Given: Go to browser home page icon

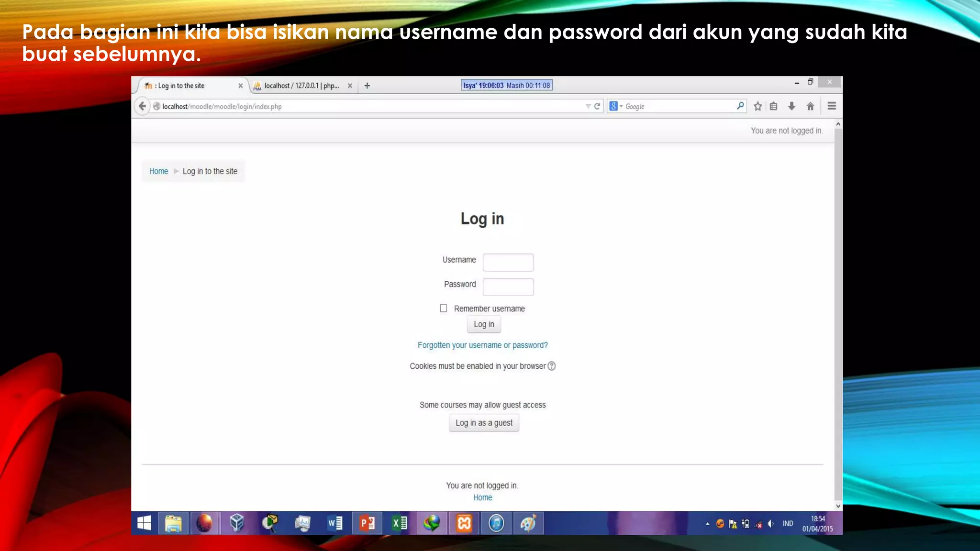Looking at the screenshot, I should [810, 106].
